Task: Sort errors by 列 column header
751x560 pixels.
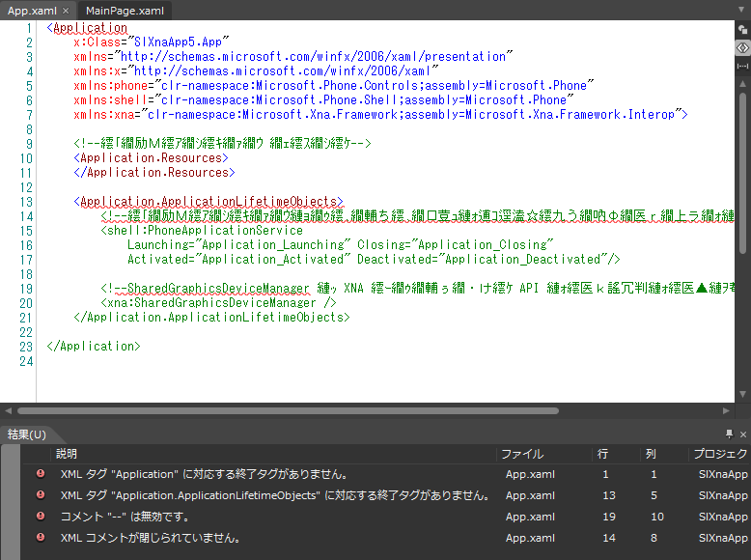Action: click(x=651, y=454)
